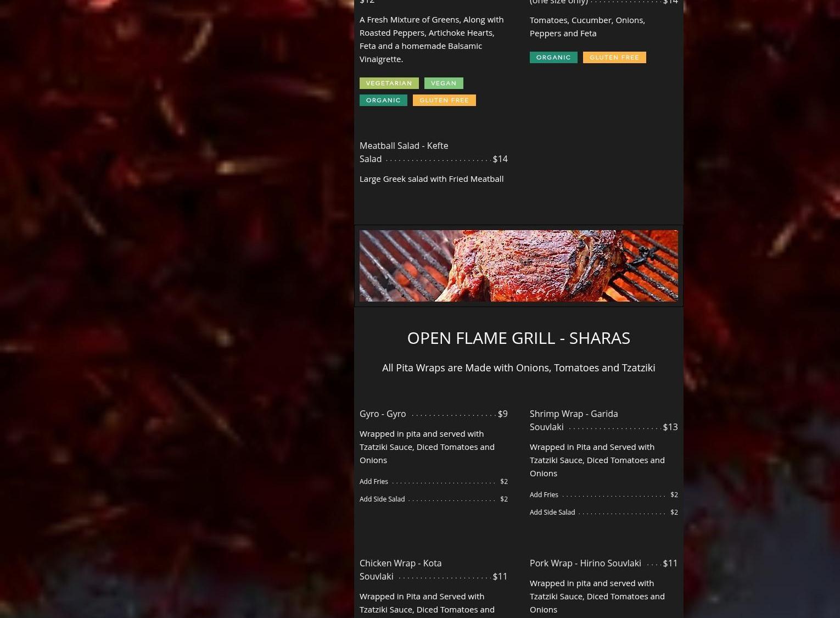Click the $13 price of Shrimp Wrap
This screenshot has height=618, width=840.
[x=670, y=427]
